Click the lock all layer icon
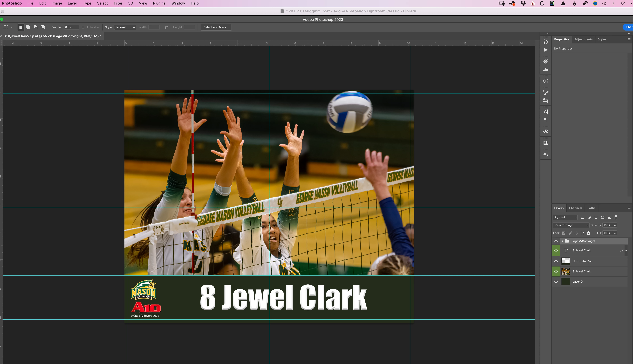This screenshot has width=633, height=364. (589, 233)
